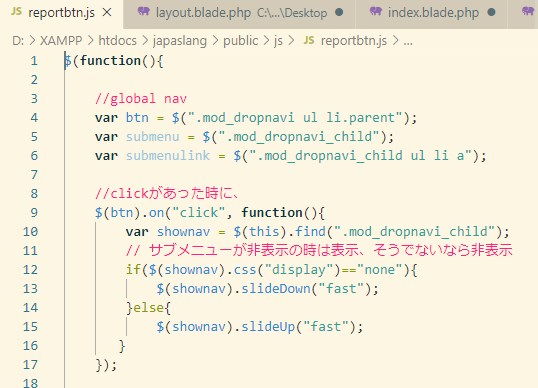Screen dimensions: 538x388
Task: Select js folder in breadcrumb
Action: [x=278, y=41]
